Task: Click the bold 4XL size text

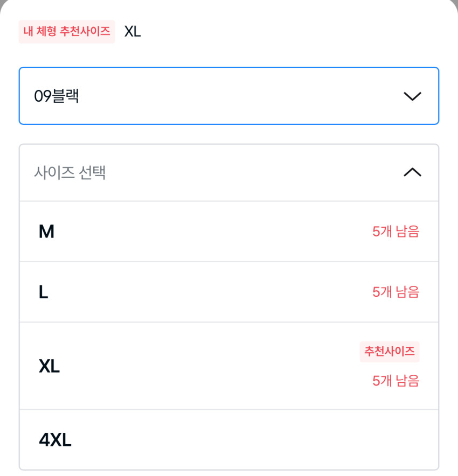Action: pyautogui.click(x=55, y=440)
